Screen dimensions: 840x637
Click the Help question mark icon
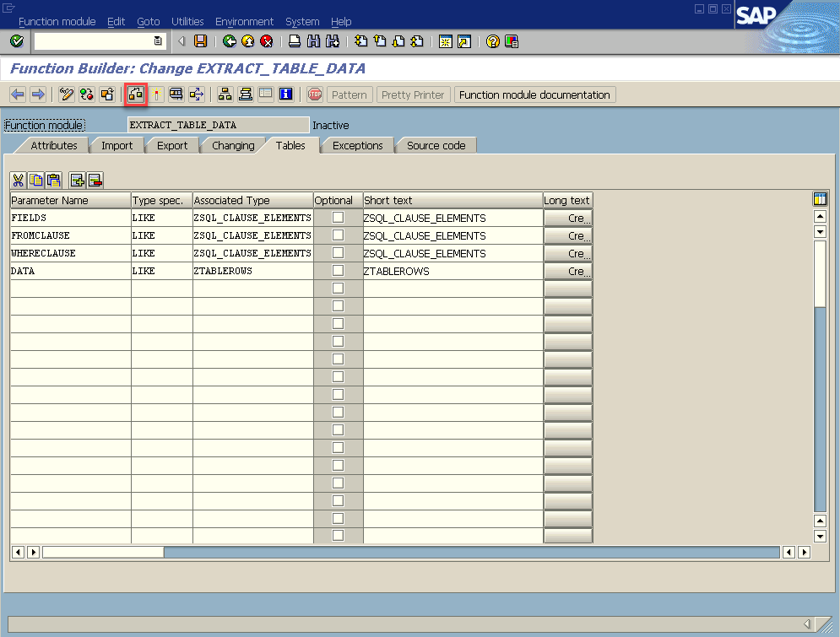click(493, 41)
